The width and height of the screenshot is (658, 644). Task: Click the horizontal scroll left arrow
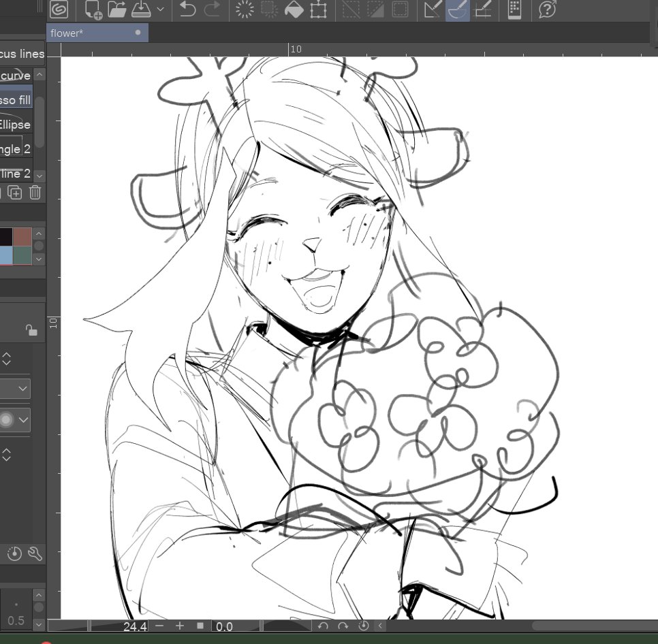[x=380, y=626]
